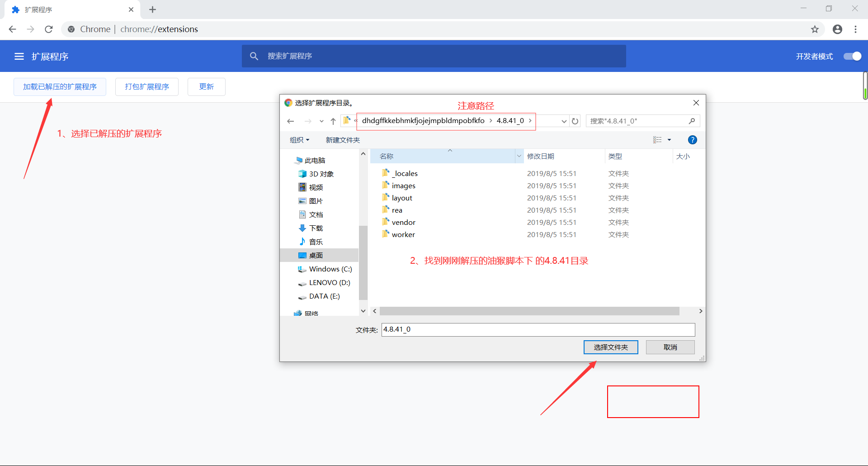Change the view layout icon
This screenshot has width=868, height=466.
[x=657, y=140]
